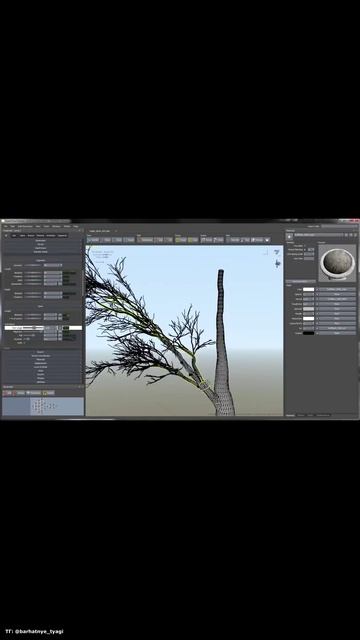Open the File menu
This screenshot has width=360, height=640.
pos(5,227)
